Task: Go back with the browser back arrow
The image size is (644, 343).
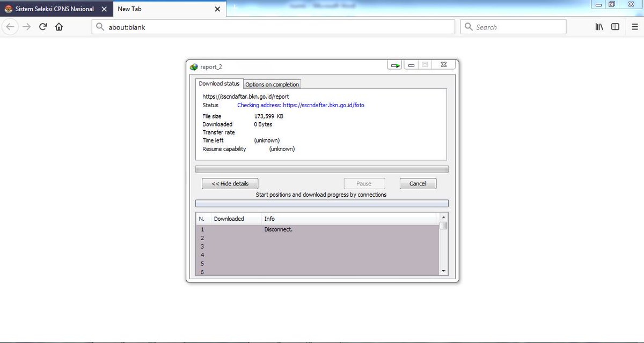Action: tap(10, 27)
